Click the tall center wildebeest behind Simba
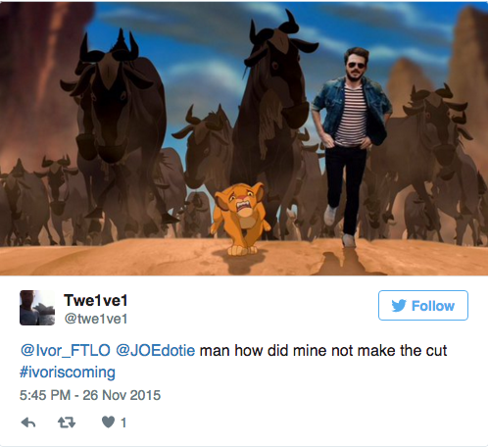Viewport: 488px width, 448px height. [x=272, y=108]
